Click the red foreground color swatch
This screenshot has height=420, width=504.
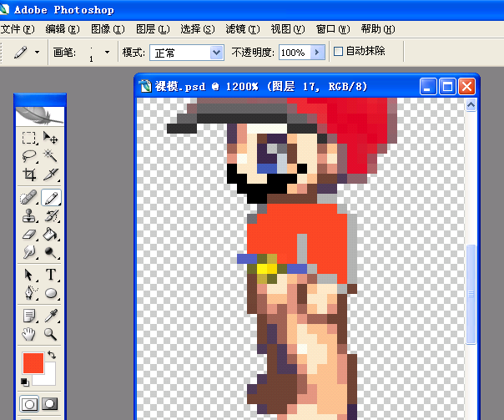[x=33, y=362]
